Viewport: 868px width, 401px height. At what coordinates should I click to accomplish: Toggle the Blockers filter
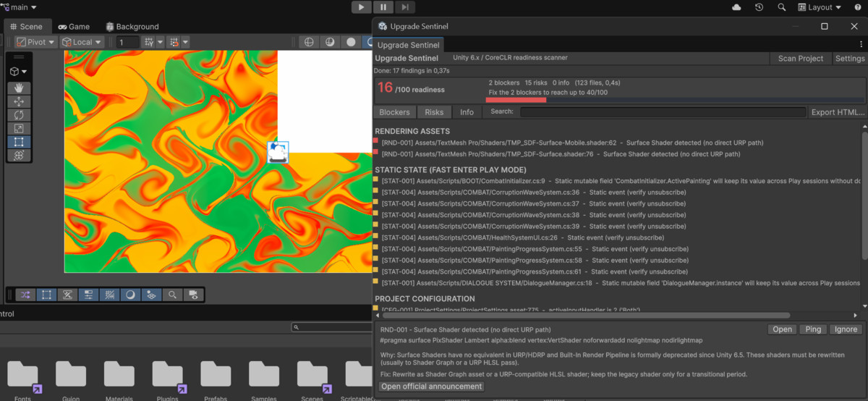[x=395, y=112]
